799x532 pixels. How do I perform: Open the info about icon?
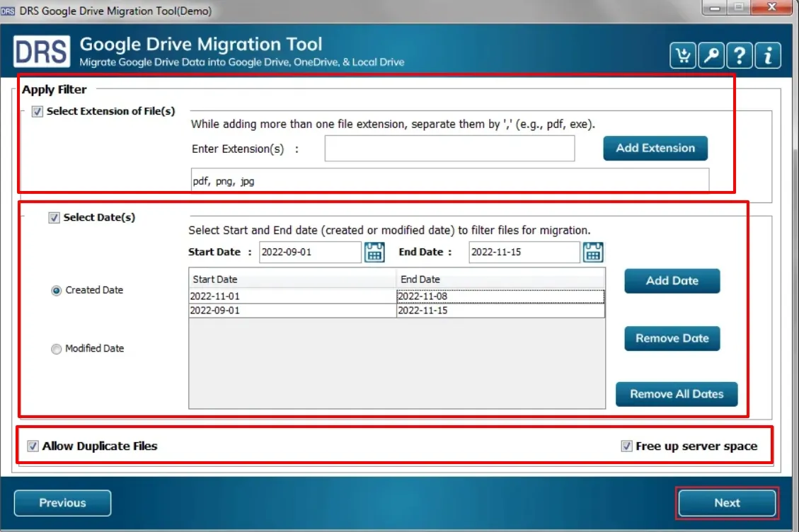pos(768,56)
